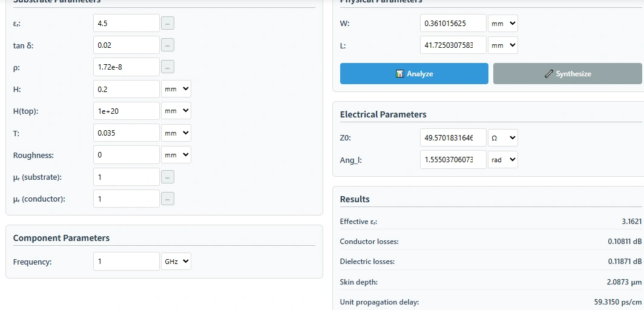Change the T thickness unit dropdown
Image resolution: width=644 pixels, height=310 pixels.
tap(176, 133)
